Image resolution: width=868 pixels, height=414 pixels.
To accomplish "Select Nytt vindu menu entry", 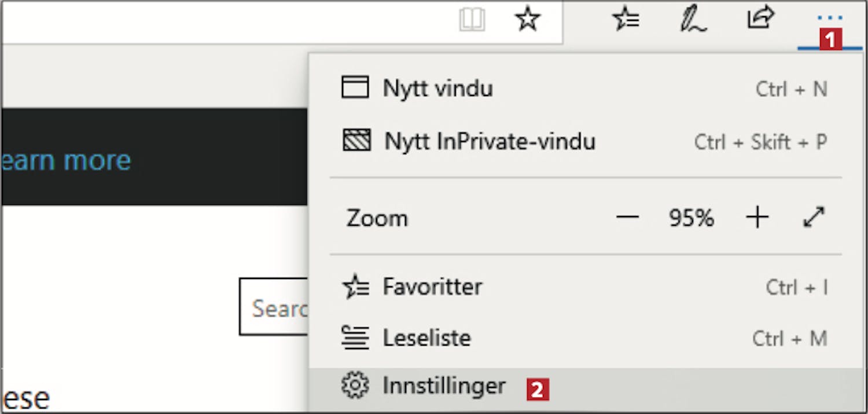I will (586, 89).
